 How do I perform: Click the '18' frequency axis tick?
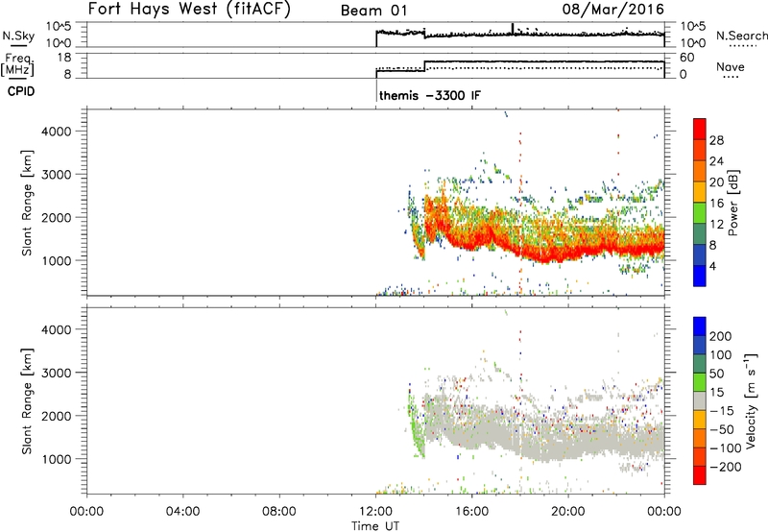coord(64,58)
